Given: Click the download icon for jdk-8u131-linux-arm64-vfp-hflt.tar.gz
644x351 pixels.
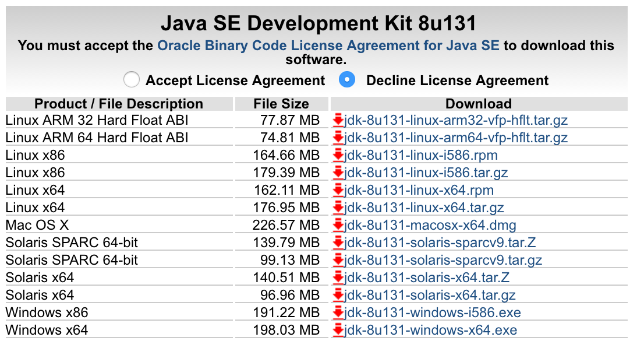Looking at the screenshot, I should pyautogui.click(x=338, y=138).
